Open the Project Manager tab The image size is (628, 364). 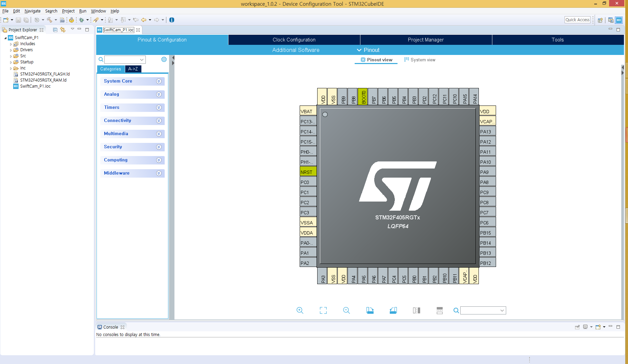pyautogui.click(x=426, y=40)
